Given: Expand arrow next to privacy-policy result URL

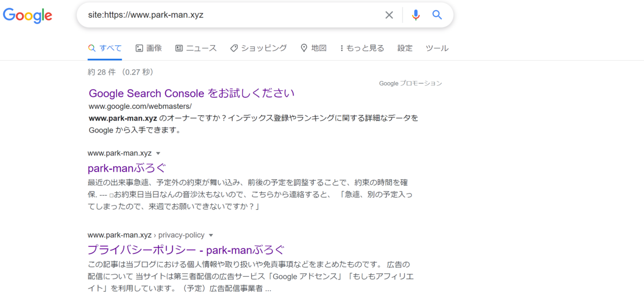Looking at the screenshot, I should click(x=211, y=235).
